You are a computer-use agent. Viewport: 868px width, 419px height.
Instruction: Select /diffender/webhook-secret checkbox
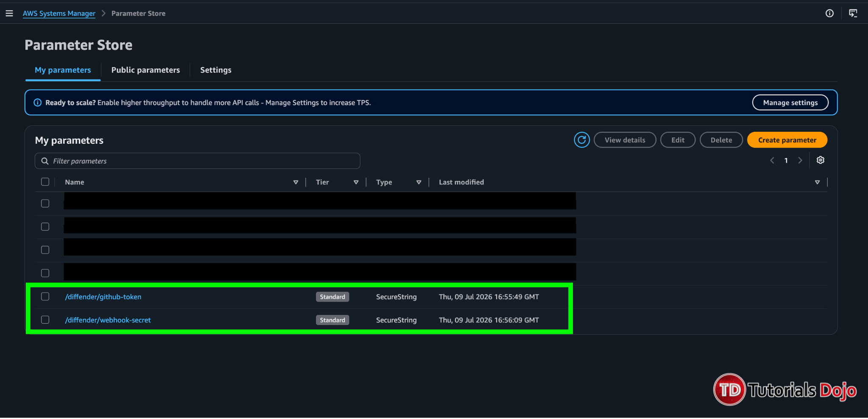pyautogui.click(x=45, y=320)
